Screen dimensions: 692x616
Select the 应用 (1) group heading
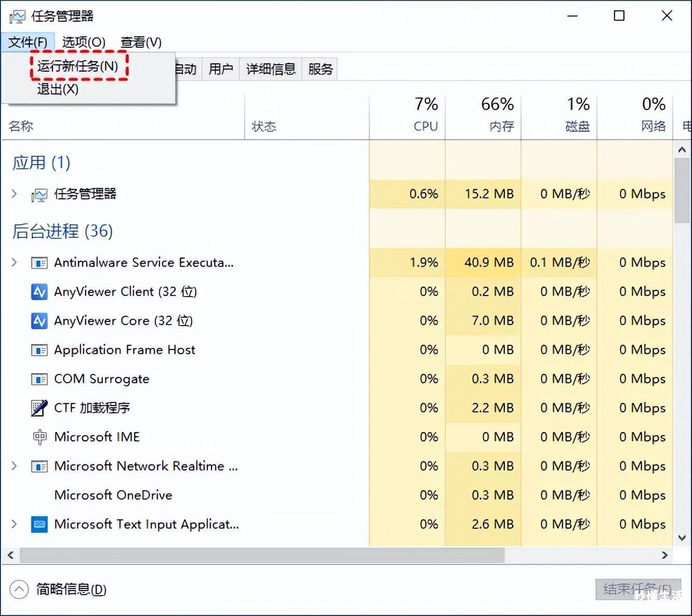(42, 163)
